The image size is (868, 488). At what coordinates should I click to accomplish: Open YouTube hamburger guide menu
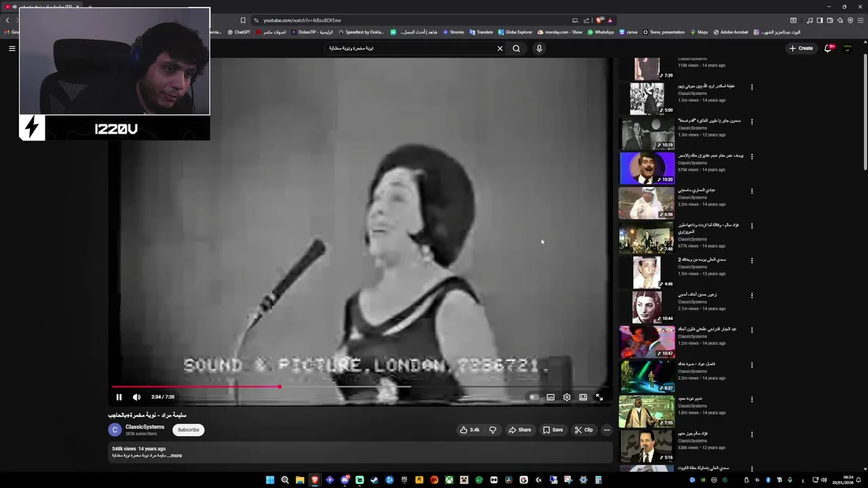tap(12, 48)
